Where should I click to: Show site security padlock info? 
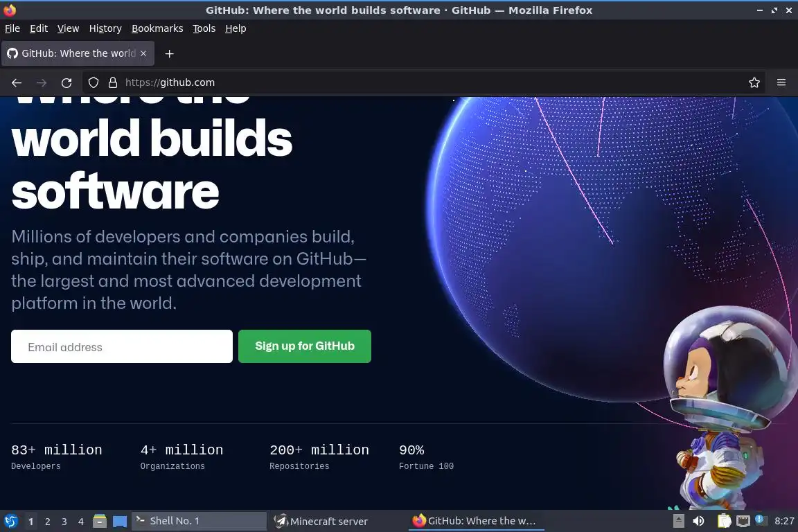pos(113,82)
